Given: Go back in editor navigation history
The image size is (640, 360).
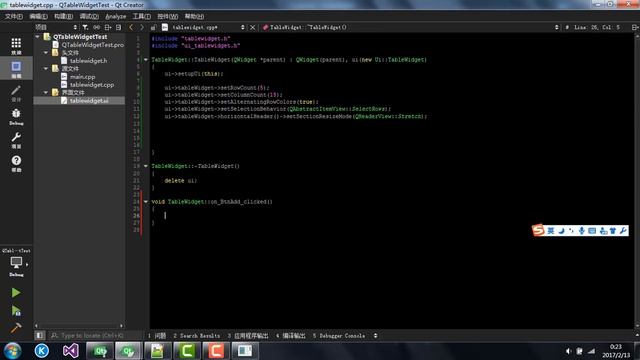Looking at the screenshot, I should click(x=131, y=27).
